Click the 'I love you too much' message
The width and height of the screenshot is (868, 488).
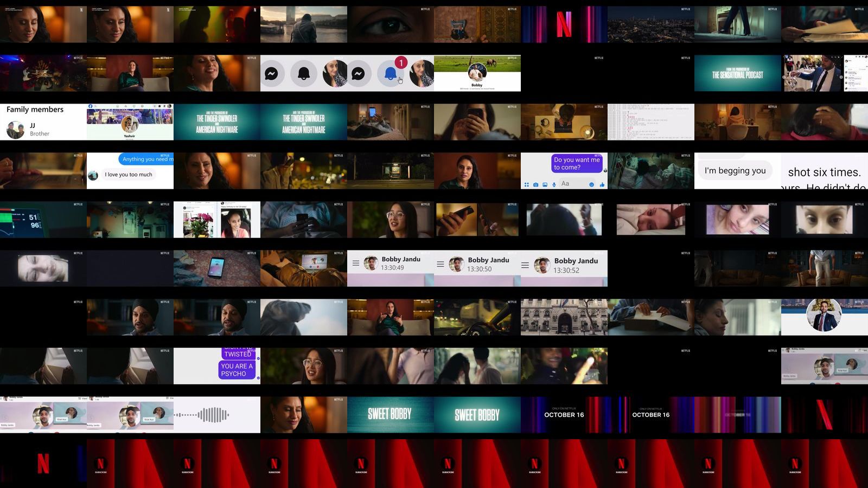[129, 175]
